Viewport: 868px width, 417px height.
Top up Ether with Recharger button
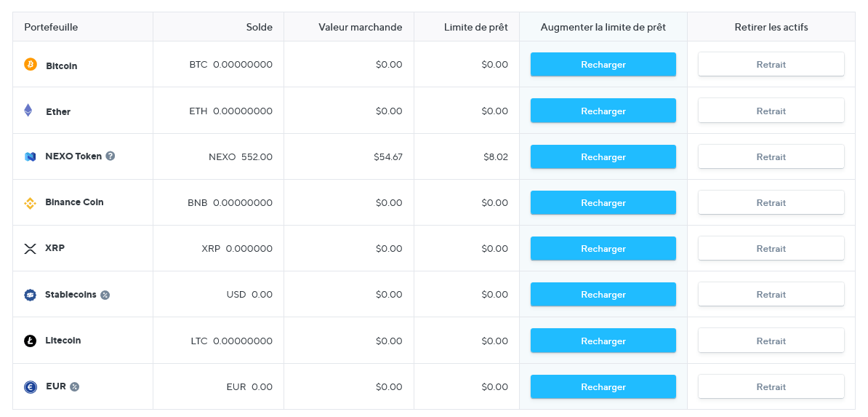[603, 111]
